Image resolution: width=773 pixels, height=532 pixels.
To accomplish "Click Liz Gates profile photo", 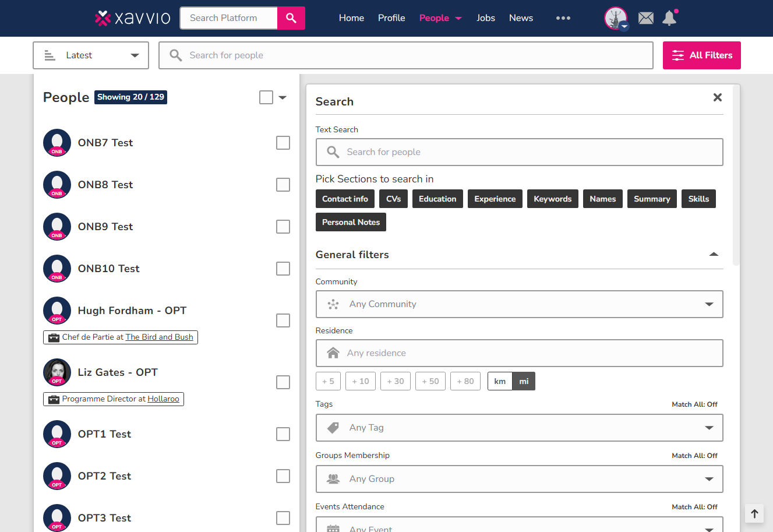I will tap(57, 372).
